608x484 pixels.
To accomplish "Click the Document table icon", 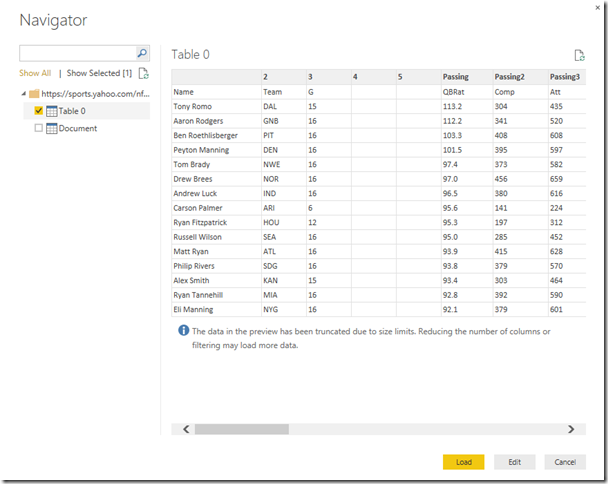I will [50, 128].
